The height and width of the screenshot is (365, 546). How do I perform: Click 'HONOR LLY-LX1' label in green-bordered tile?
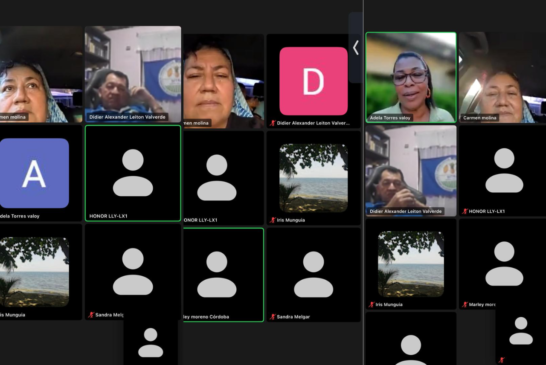click(108, 216)
